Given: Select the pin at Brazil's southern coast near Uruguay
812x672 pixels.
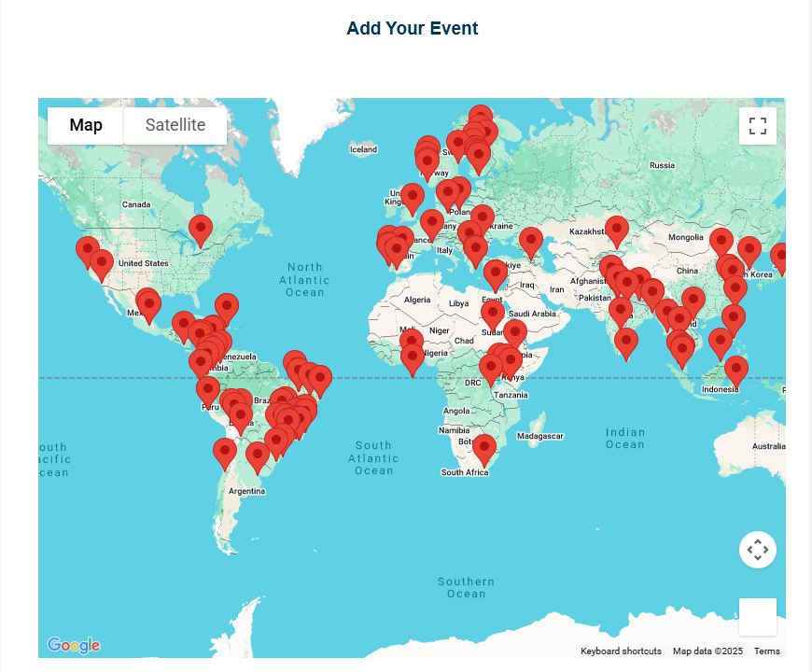Looking at the screenshot, I should 258,457.
